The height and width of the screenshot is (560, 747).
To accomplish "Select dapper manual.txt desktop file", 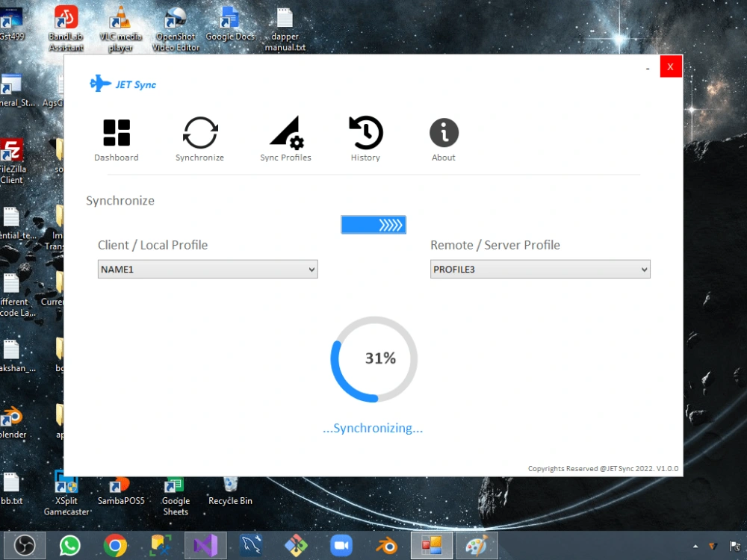I will 285,28.
